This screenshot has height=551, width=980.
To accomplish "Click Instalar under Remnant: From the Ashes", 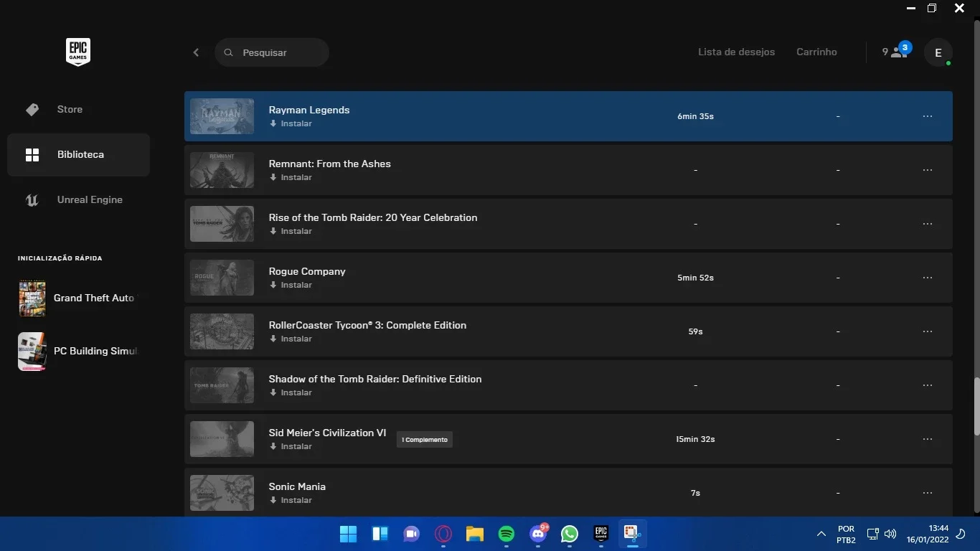I will pos(291,177).
